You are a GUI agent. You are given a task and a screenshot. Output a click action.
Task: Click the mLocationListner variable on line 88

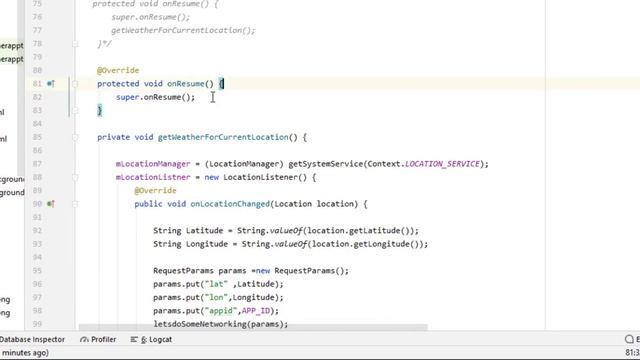click(x=153, y=177)
